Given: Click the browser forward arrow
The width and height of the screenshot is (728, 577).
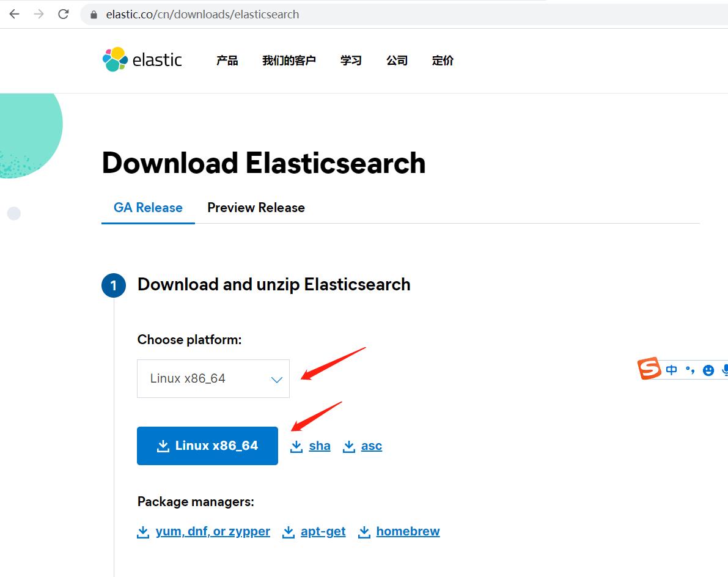Looking at the screenshot, I should click(x=39, y=14).
